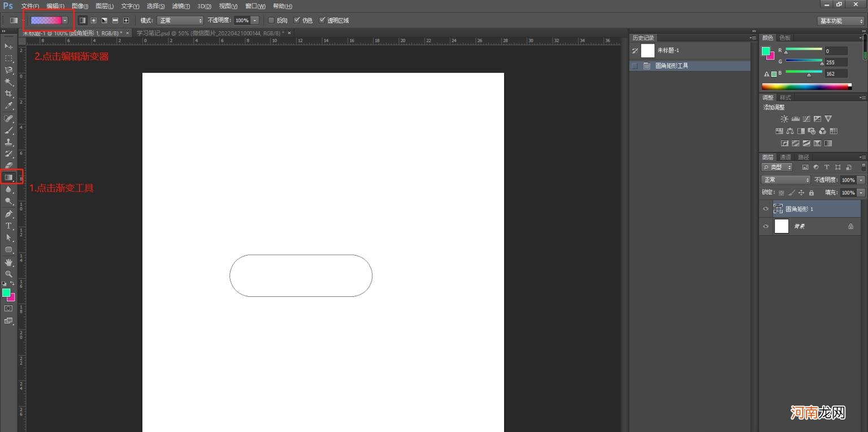The width and height of the screenshot is (868, 432).
Task: Open layer 不透明度 dropdown arrow
Action: (861, 180)
